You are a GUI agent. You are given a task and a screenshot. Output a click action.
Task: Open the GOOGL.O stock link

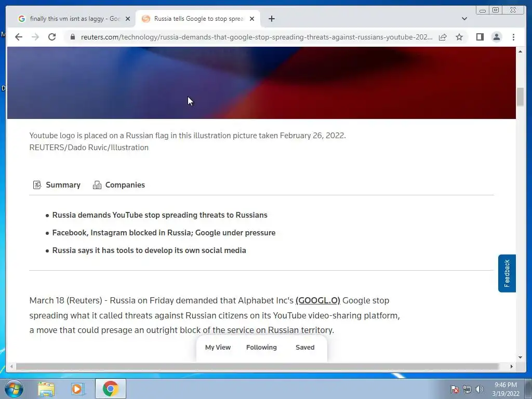(x=317, y=301)
